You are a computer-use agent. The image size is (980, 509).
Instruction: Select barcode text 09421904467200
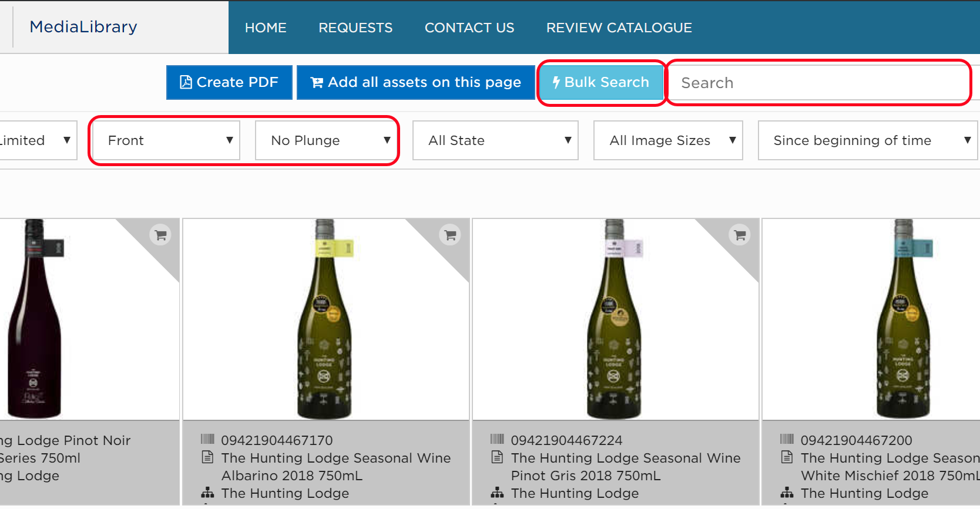[x=856, y=440]
